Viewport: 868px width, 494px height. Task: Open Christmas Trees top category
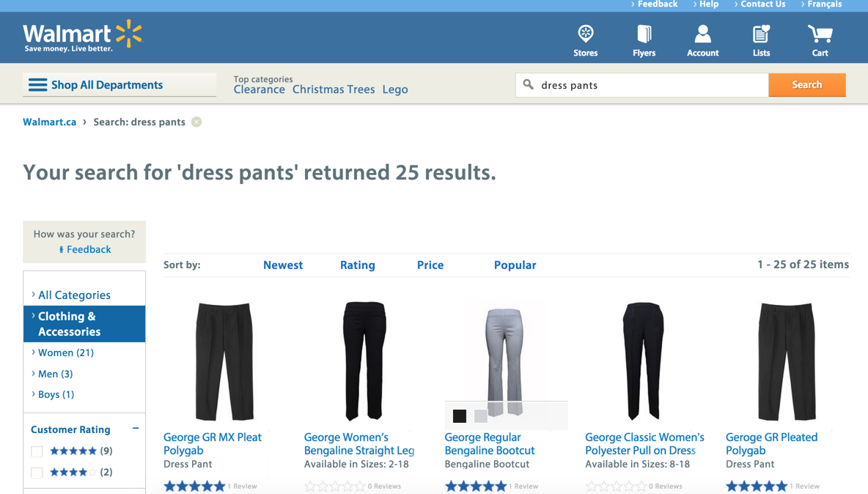pos(334,89)
